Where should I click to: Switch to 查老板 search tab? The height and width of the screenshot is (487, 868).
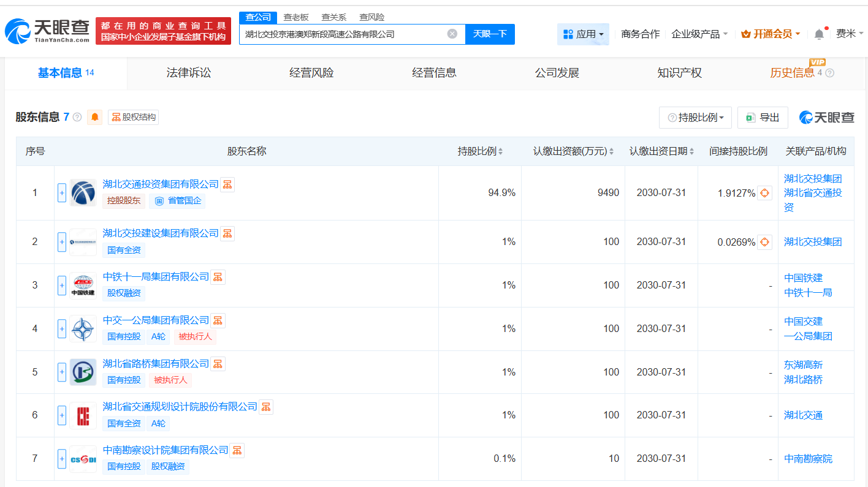295,17
